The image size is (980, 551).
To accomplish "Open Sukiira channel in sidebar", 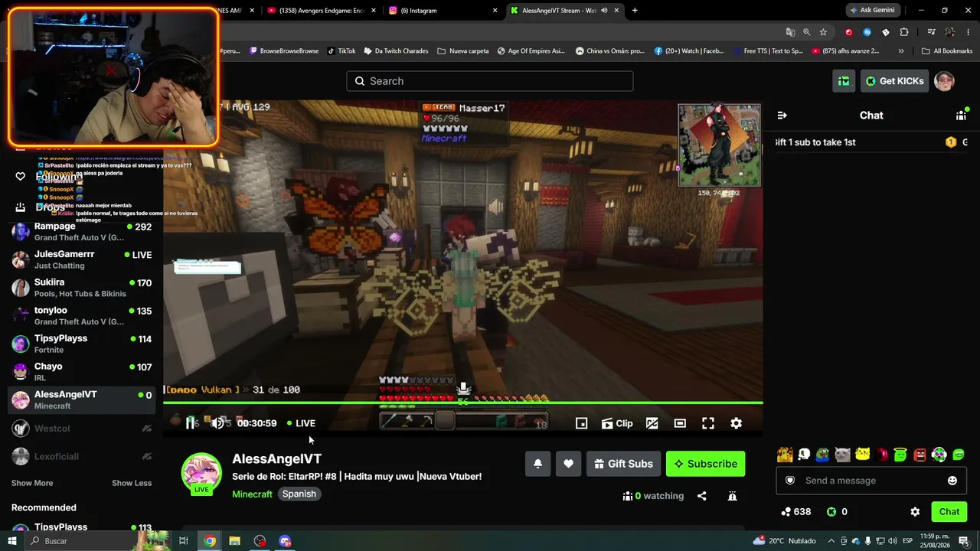I will pos(81,288).
